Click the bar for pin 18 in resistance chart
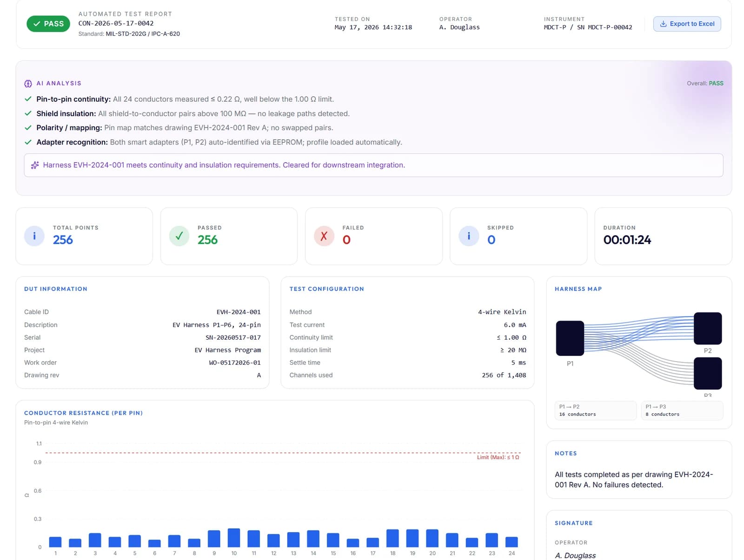744x560 pixels. [392, 538]
